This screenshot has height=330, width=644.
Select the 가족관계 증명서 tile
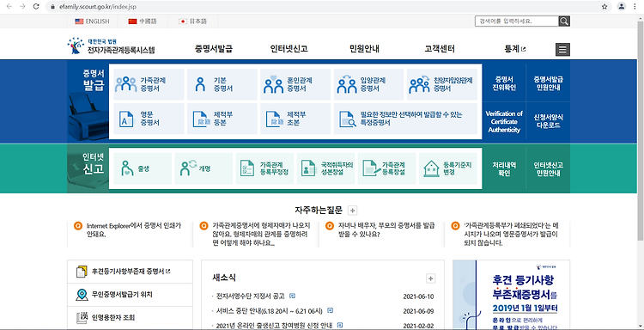(x=149, y=84)
